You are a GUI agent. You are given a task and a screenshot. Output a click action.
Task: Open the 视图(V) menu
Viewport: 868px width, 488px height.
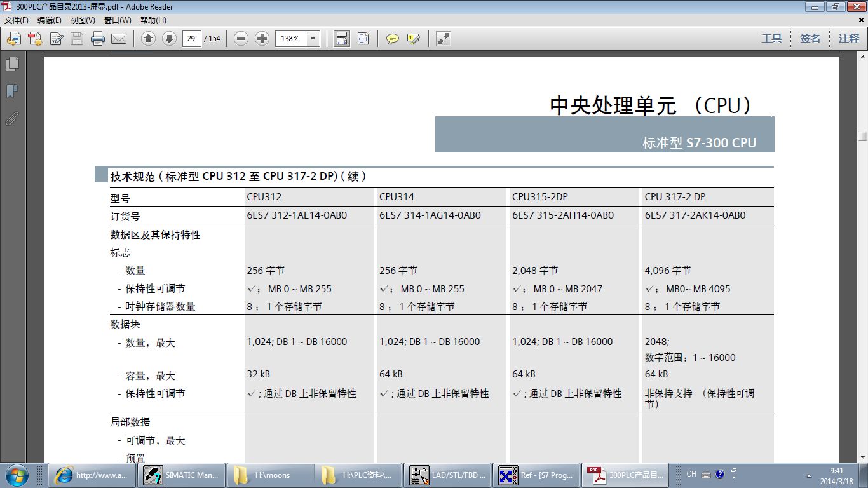pos(83,20)
